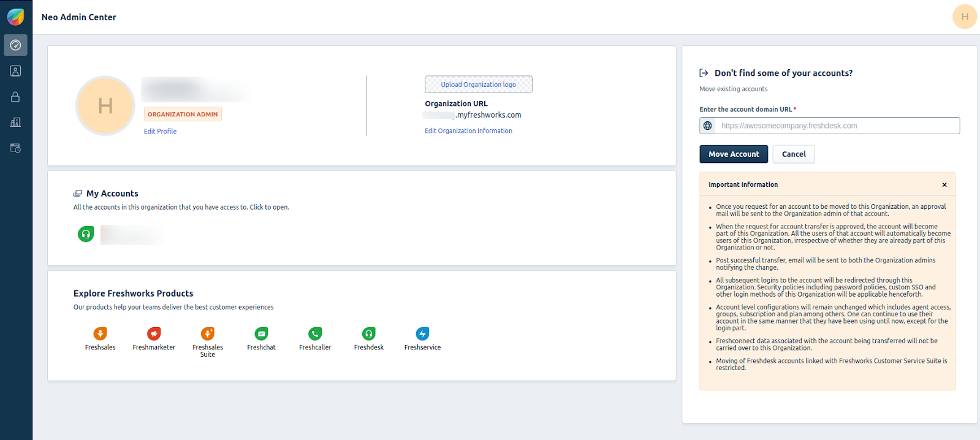
Task: Open the Freshchat product icon
Action: tap(261, 333)
